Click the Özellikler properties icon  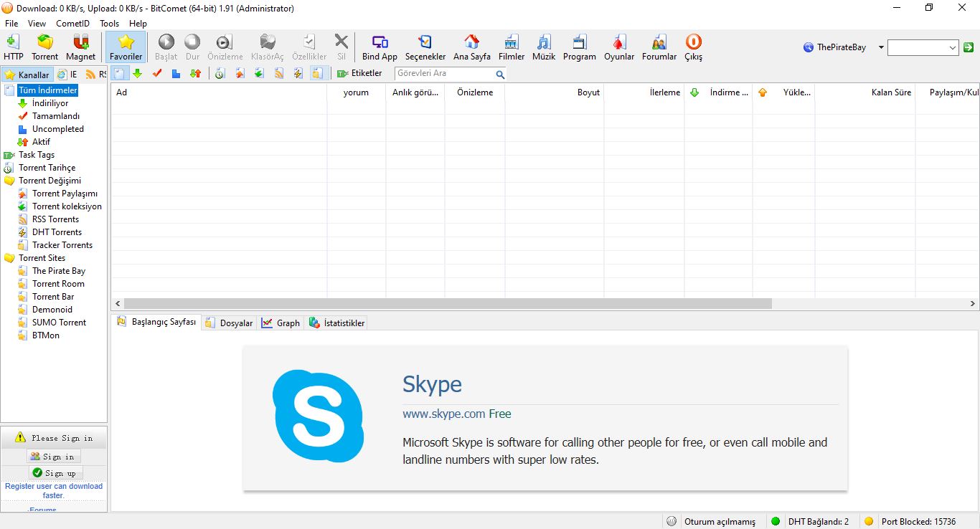309,47
